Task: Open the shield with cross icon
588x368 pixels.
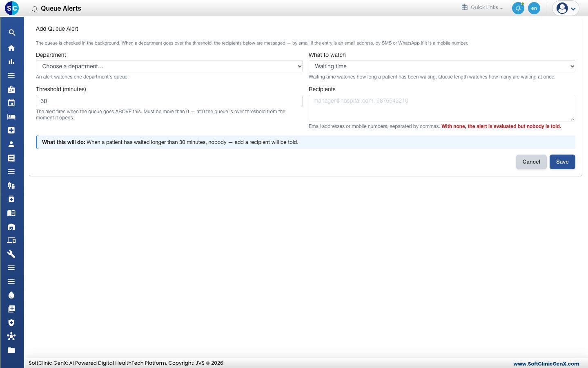Action: coord(11,323)
